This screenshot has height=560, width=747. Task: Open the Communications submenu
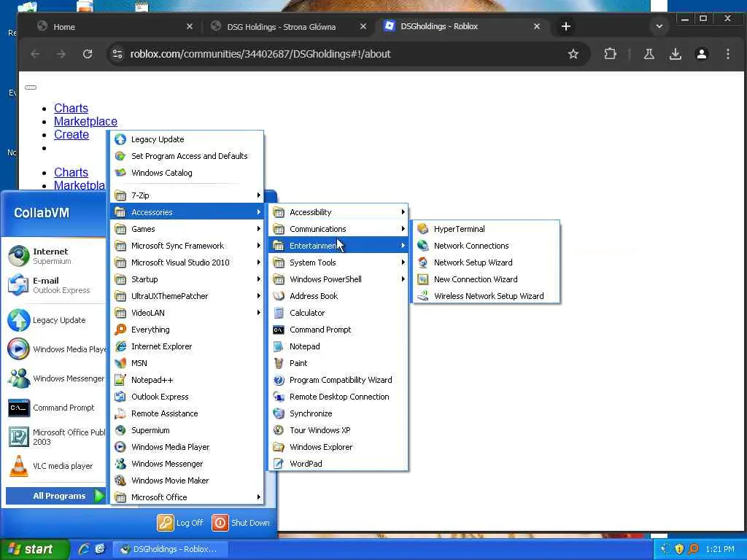(x=338, y=229)
